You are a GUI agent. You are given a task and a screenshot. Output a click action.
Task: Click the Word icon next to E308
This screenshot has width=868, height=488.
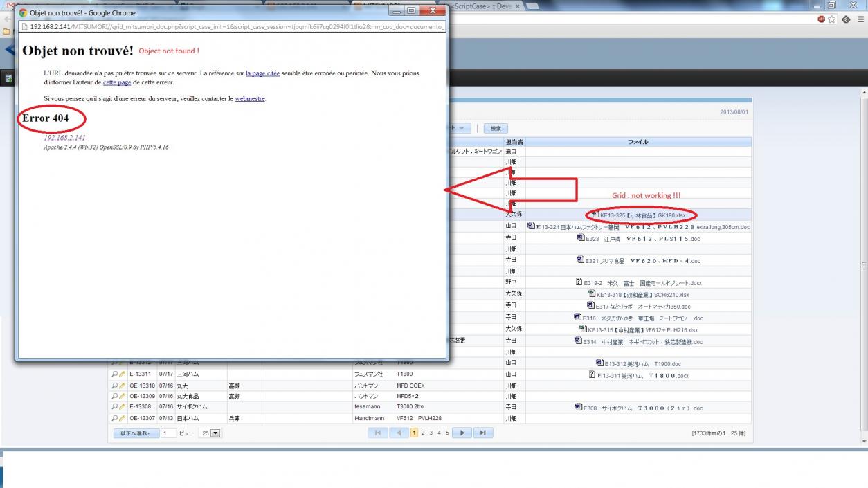pos(578,407)
